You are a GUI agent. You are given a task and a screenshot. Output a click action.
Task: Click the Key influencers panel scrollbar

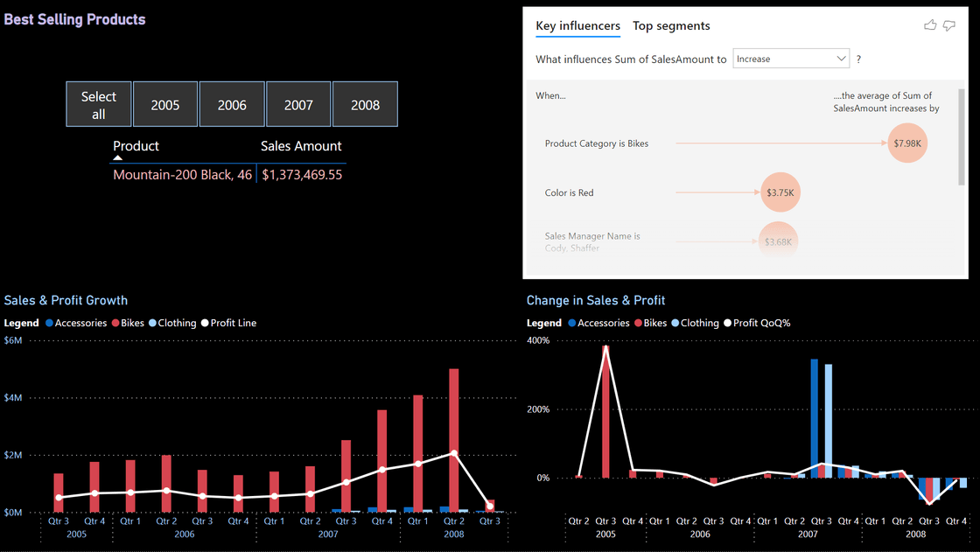tap(962, 137)
